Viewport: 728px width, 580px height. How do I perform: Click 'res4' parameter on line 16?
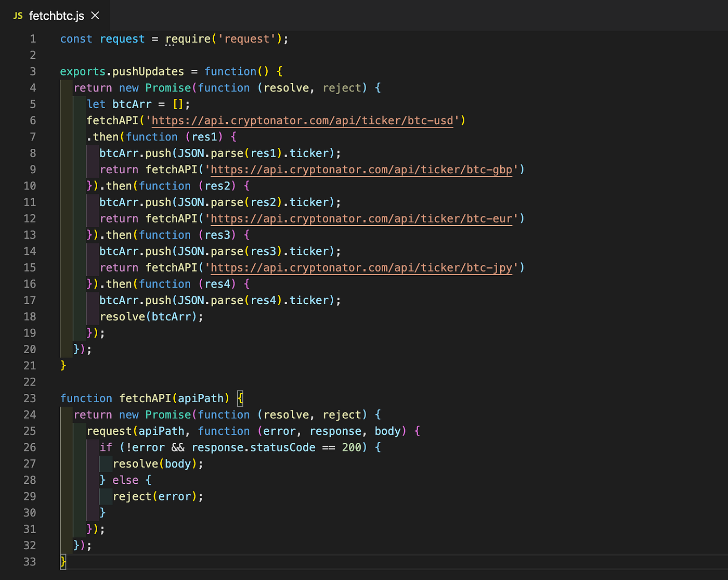[x=217, y=284]
